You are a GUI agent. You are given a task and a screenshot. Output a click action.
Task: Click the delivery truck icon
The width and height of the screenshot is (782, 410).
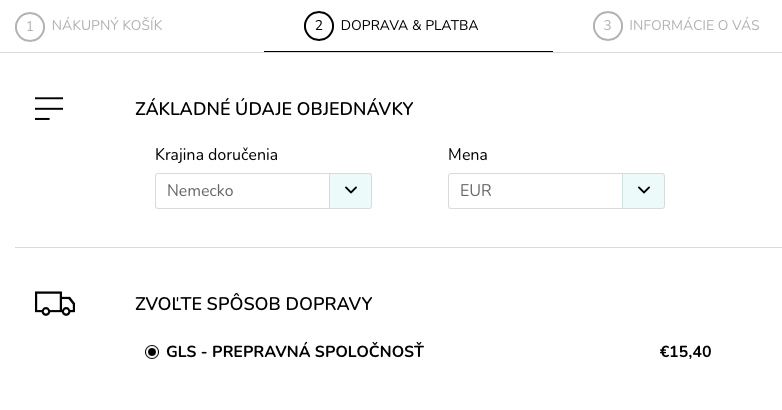(x=55, y=303)
